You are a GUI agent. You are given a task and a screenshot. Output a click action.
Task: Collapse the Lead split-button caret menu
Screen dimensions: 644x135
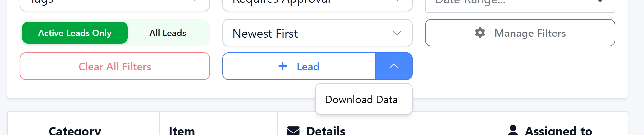(x=394, y=66)
